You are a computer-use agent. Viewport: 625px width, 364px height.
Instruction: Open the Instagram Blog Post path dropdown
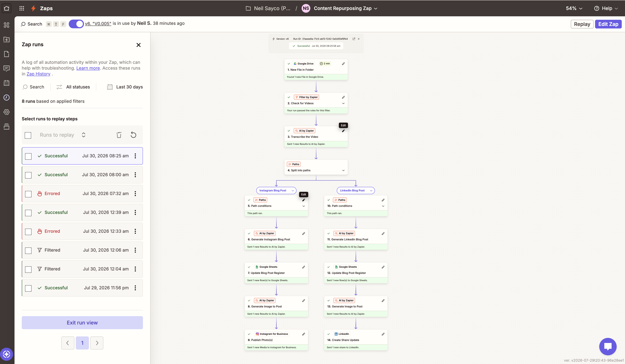point(276,191)
